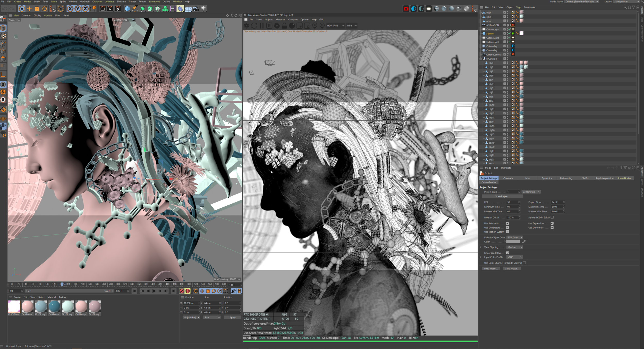Toggle Render LOD in Editor checkbox
The image size is (644, 349).
point(552,217)
